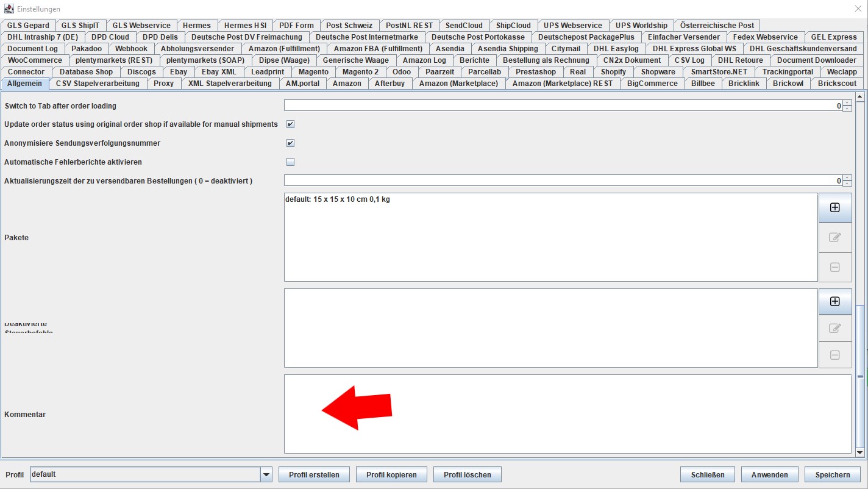
Task: Open the Magento 2 tab
Action: 360,72
